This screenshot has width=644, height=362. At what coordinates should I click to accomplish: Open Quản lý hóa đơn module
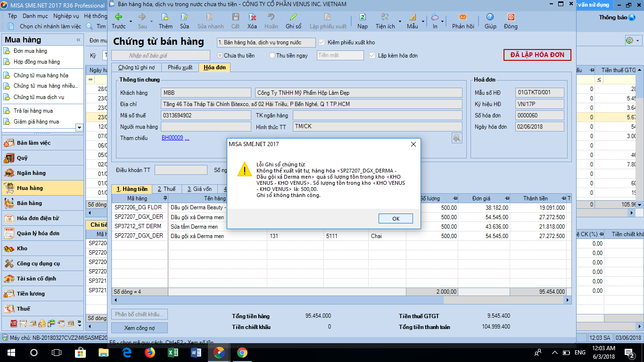(x=42, y=233)
